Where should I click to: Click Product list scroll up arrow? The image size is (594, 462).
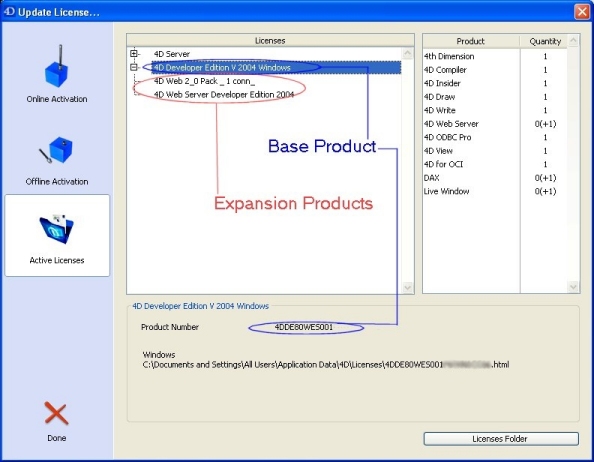573,41
